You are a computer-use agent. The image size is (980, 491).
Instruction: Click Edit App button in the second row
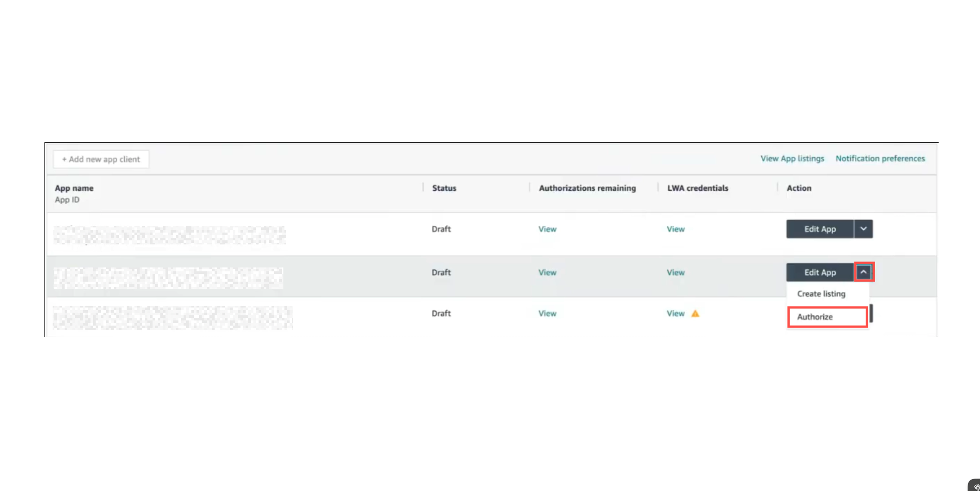(820, 272)
